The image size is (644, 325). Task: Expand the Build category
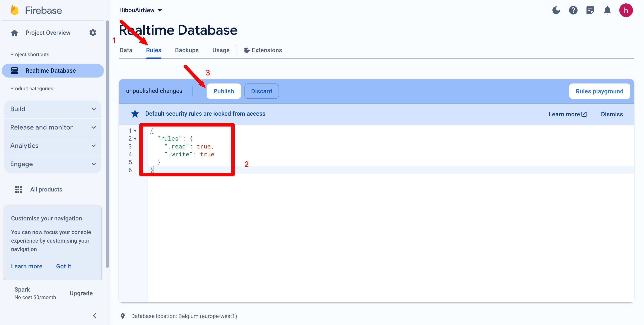point(53,109)
